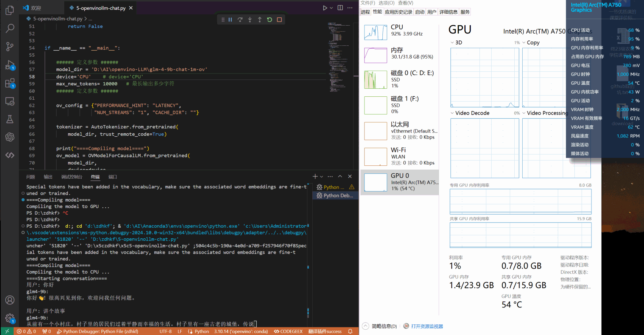Switch to 调试控制台 panel tab
Viewport: 644px width, 335px height.
tap(71, 177)
